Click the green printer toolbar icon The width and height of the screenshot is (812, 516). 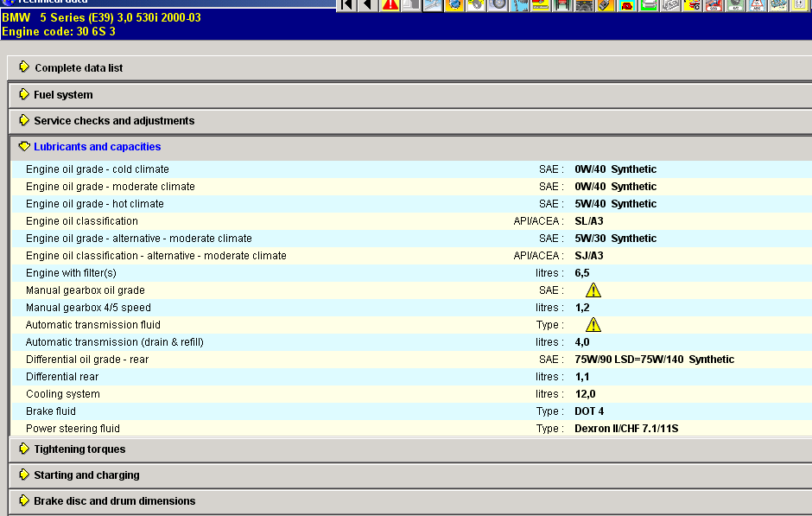(649, 5)
